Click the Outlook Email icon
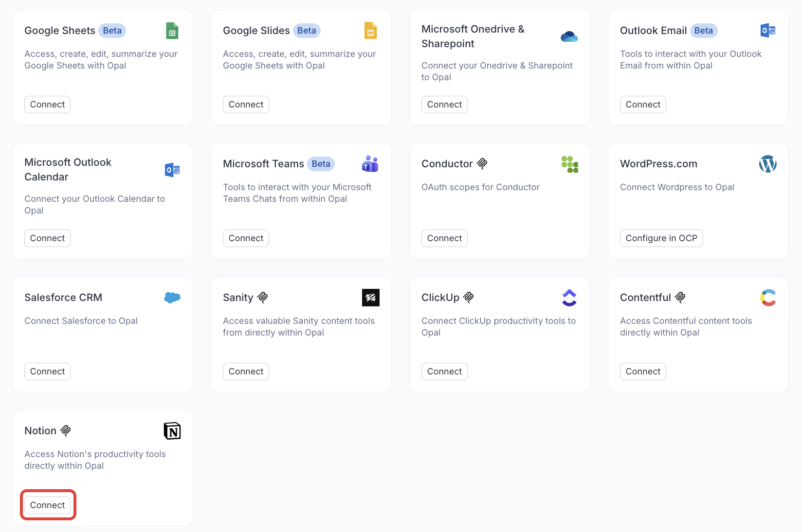Viewport: 801px width, 532px height. (768, 31)
